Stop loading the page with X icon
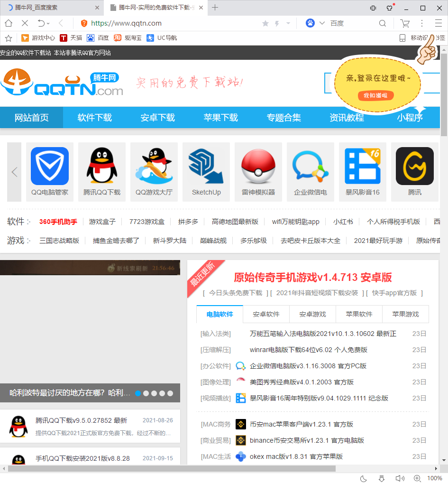This screenshot has height=484, width=448. pyautogui.click(x=25, y=23)
